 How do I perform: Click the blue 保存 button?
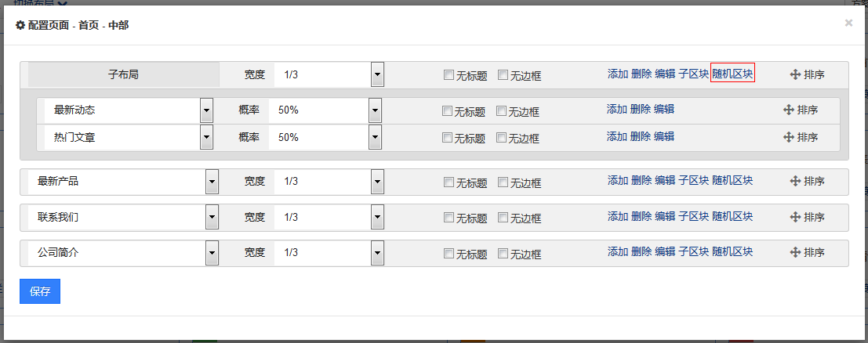coord(40,291)
